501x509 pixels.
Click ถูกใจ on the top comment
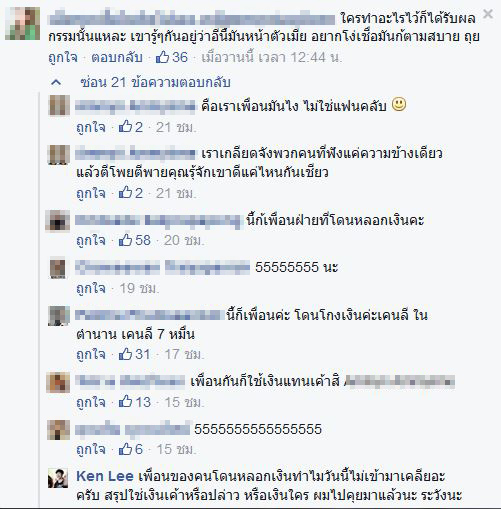(x=63, y=57)
